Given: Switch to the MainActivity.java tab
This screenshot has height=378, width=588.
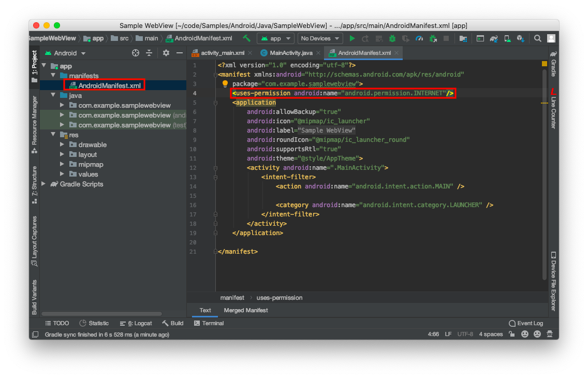Looking at the screenshot, I should 291,53.
